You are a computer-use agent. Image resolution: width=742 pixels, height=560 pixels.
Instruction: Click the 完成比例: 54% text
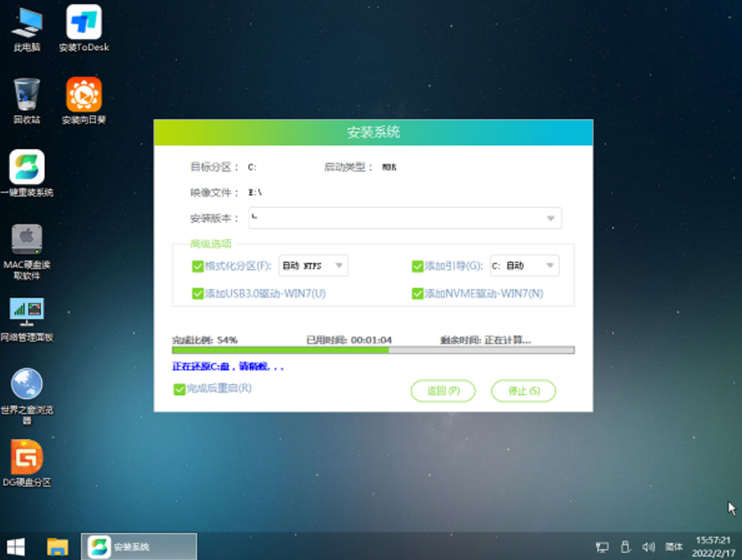pos(204,340)
